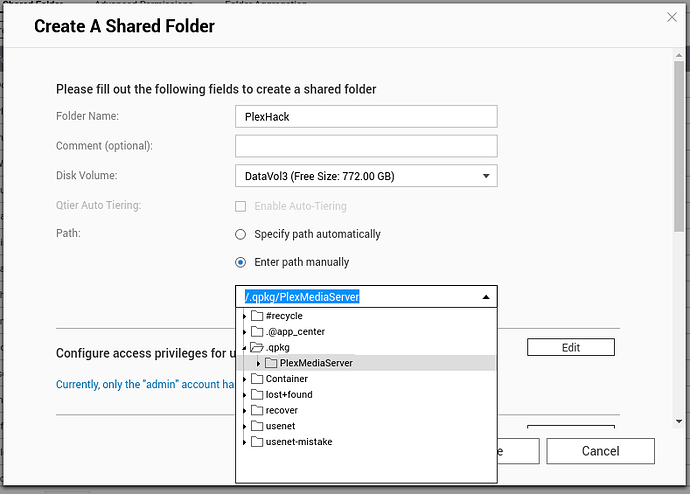Select Specify path automatically option
The height and width of the screenshot is (494, 690).
tap(240, 234)
